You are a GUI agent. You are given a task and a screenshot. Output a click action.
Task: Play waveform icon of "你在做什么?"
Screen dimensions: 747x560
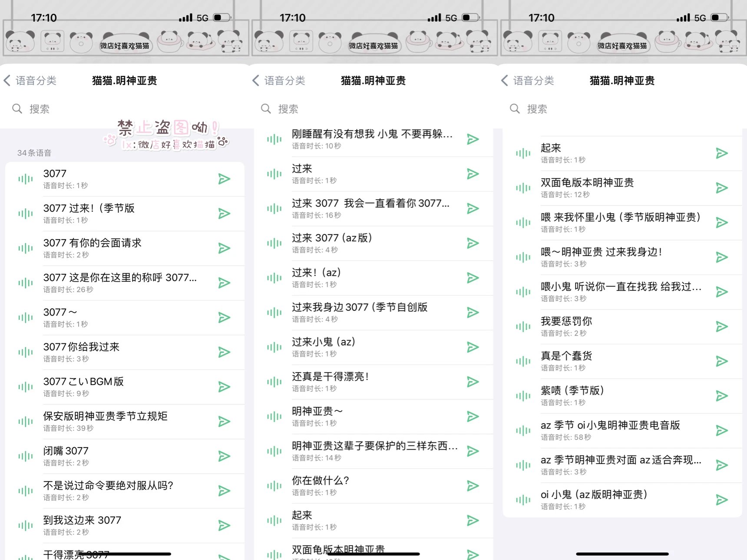[274, 486]
